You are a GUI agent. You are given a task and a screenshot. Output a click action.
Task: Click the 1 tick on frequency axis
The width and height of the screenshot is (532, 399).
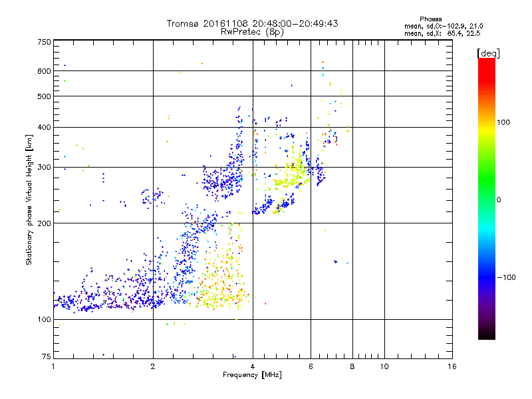pos(53,367)
